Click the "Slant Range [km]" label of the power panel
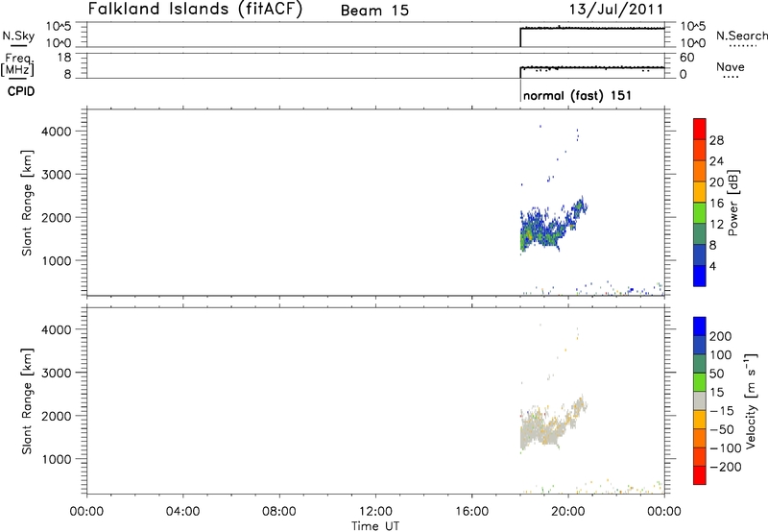This screenshot has width=768, height=532. [x=27, y=203]
